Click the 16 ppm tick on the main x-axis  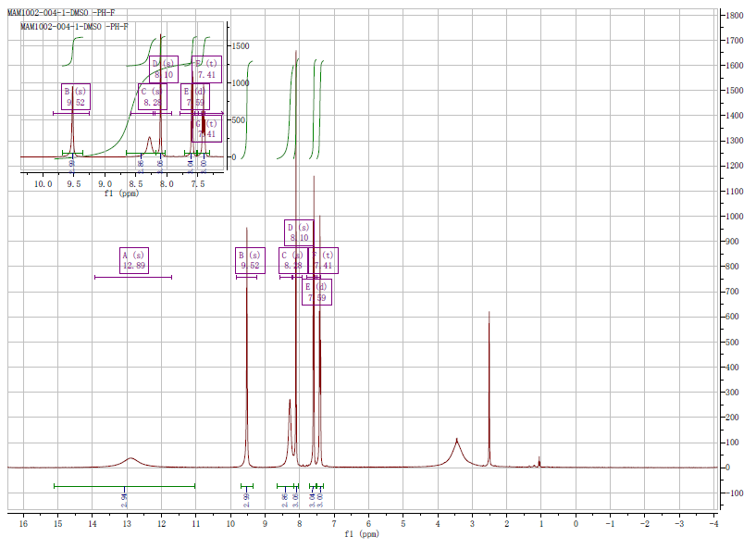(x=23, y=523)
